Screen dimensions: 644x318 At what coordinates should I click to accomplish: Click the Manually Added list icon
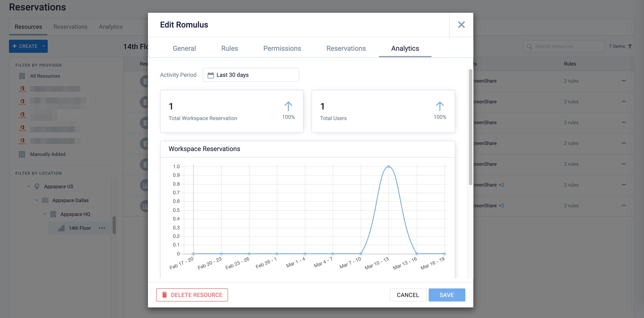(x=22, y=154)
